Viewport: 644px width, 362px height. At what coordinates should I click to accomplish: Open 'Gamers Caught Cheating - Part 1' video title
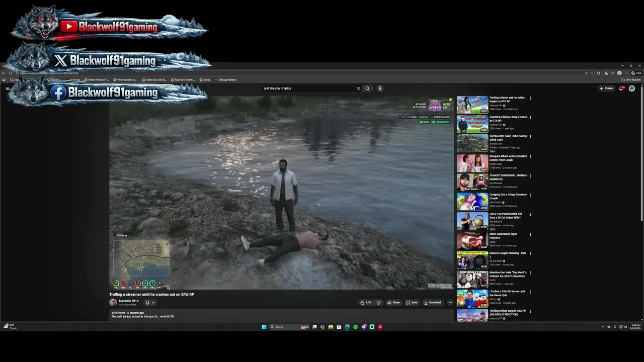pos(508,255)
